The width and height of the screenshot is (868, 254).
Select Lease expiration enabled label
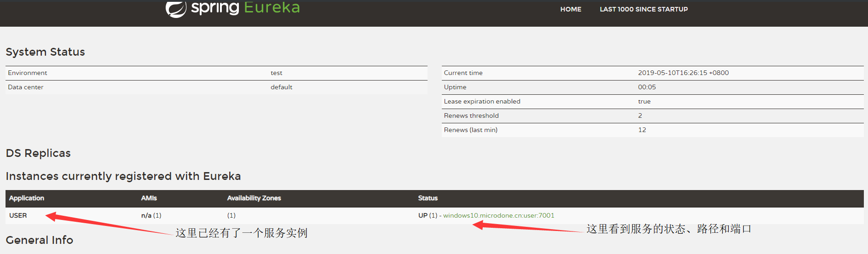coord(482,101)
